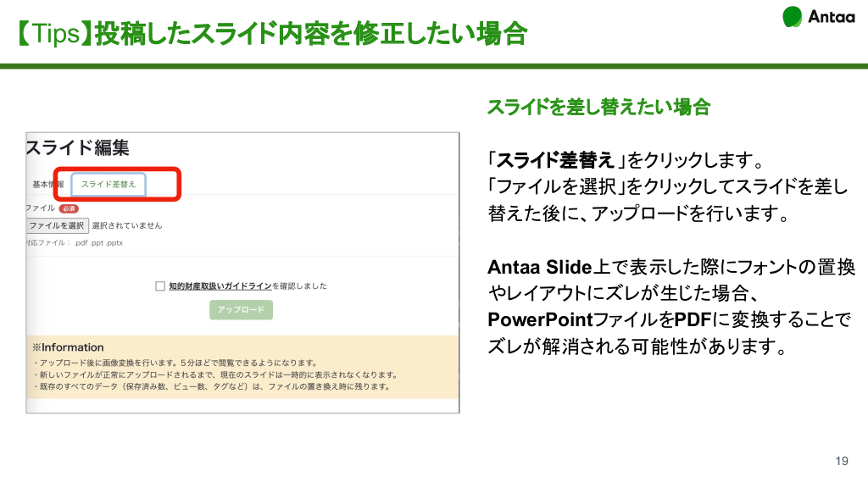Click the red 必須 badge
868x488 pixels.
click(69, 208)
